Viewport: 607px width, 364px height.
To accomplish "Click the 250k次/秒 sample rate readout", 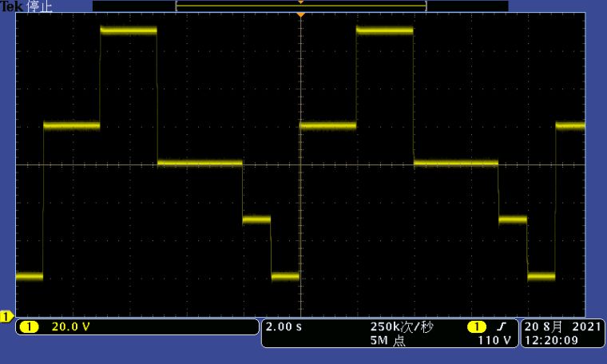I will click(x=402, y=326).
